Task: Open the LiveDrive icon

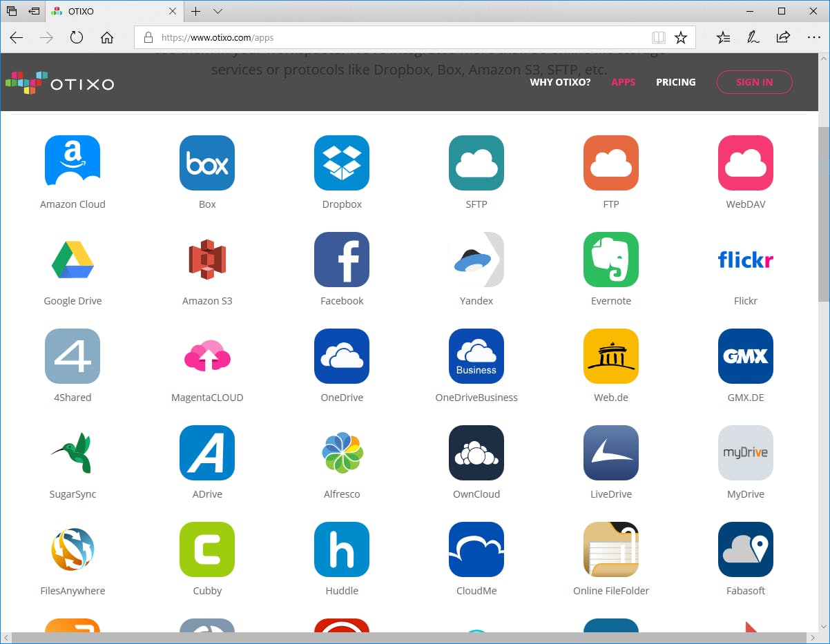Action: 611,453
